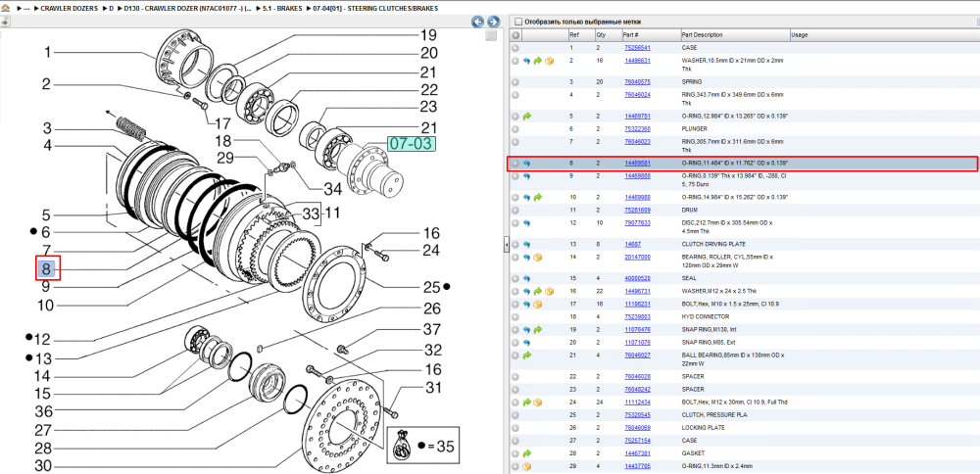This screenshot has width=980, height=474.
Task: Sort by Part Description column header
Action: tap(735, 35)
